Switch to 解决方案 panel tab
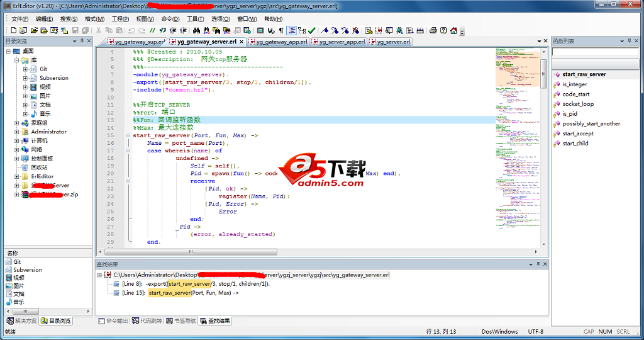644x340 pixels. 22,321
